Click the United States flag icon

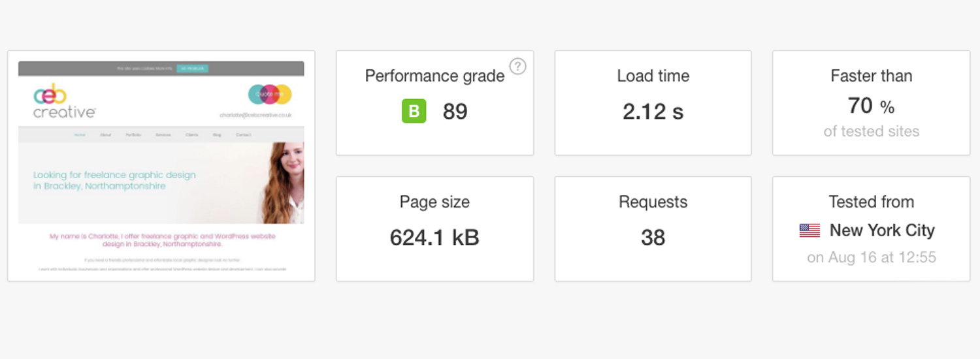tap(809, 230)
